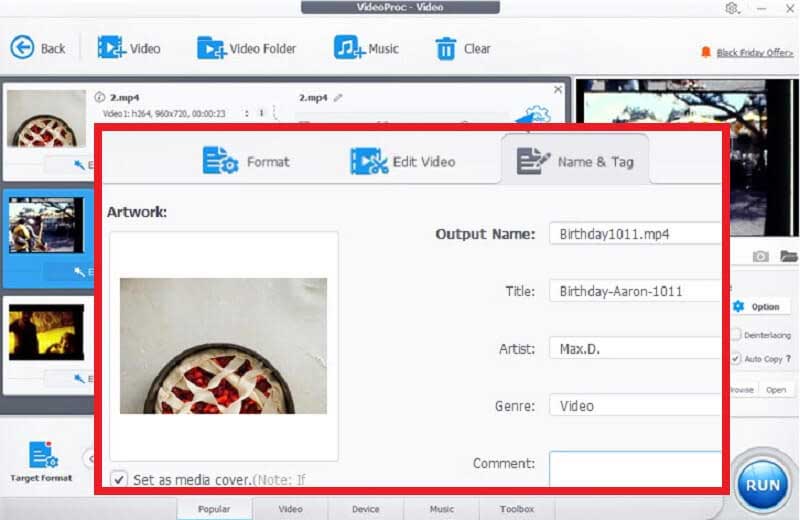Edit the Output Name field
Screen dimensions: 800x520
635,234
